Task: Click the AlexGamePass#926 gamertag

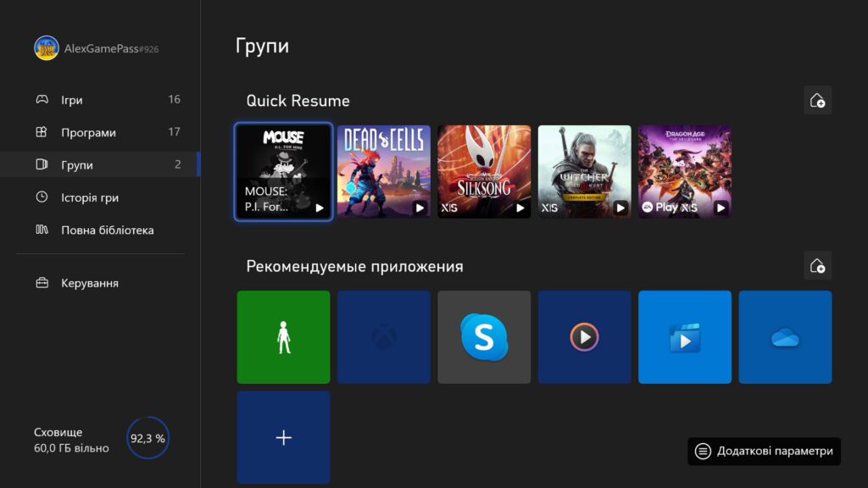Action: (111, 48)
